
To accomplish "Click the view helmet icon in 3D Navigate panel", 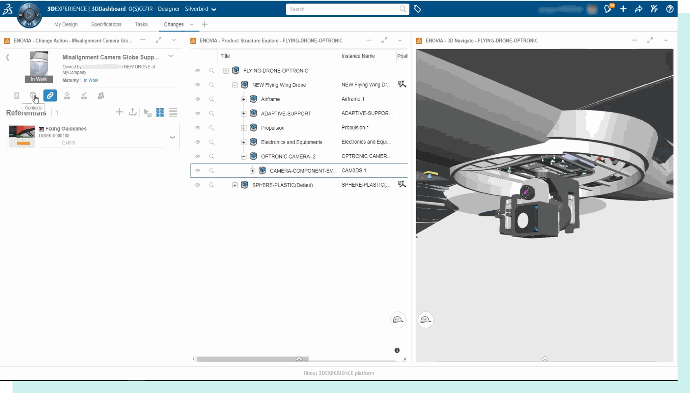I will pos(426,320).
